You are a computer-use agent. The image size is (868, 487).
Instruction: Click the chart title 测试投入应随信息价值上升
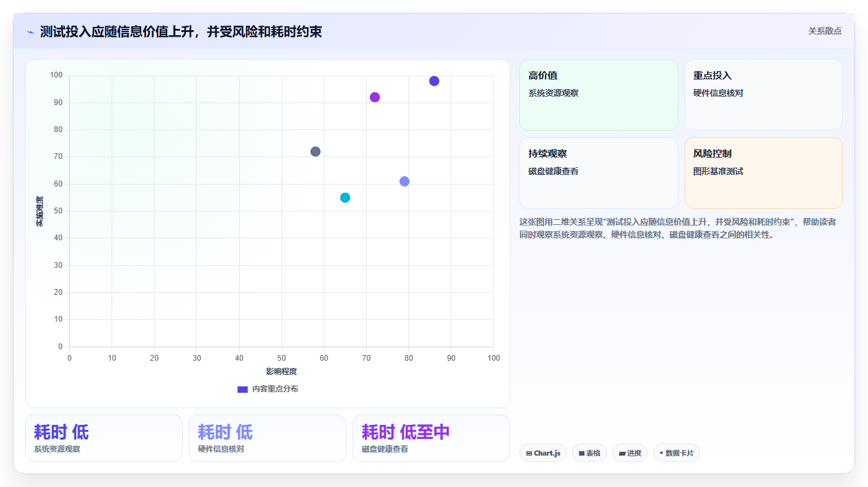181,31
